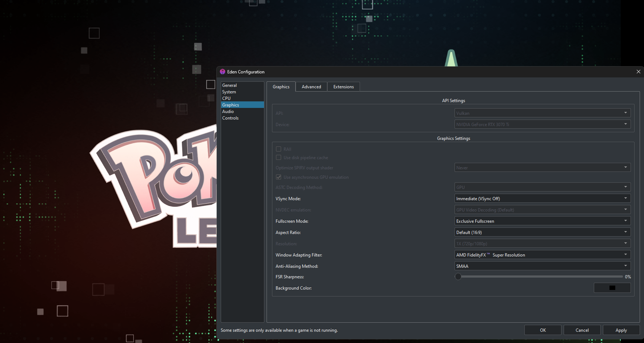Viewport: 644px width, 343px height.
Task: Toggle Use asynchronous GPU emulation checkbox
Action: pyautogui.click(x=279, y=177)
